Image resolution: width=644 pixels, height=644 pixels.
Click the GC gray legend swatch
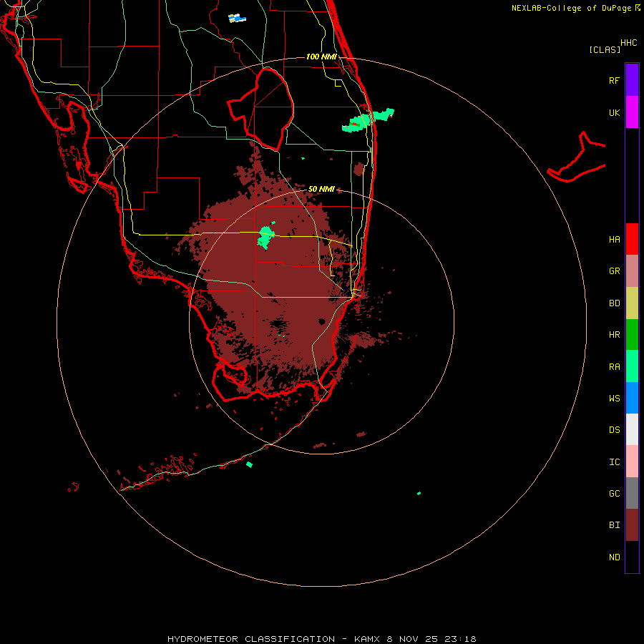pyautogui.click(x=632, y=493)
